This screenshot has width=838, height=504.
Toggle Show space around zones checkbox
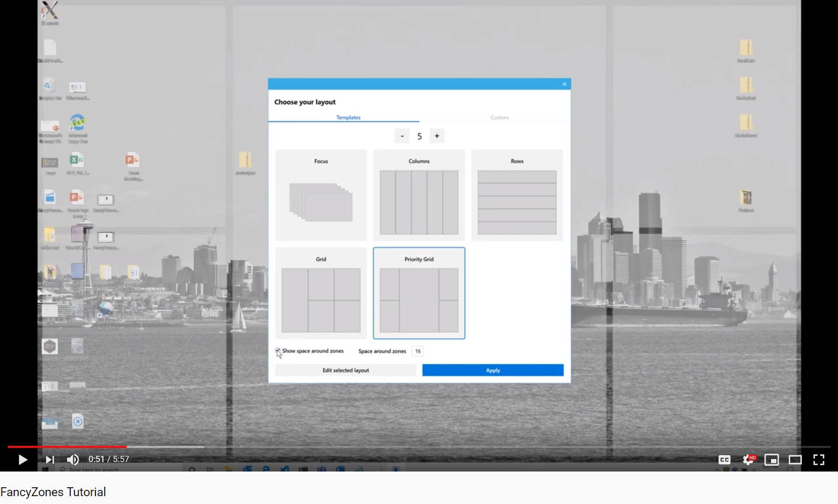tap(278, 351)
